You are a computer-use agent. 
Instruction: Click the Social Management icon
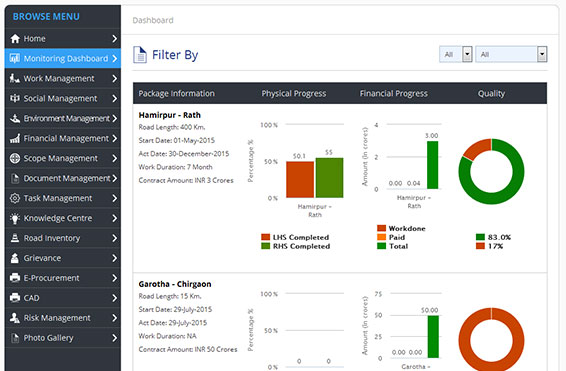(x=15, y=98)
